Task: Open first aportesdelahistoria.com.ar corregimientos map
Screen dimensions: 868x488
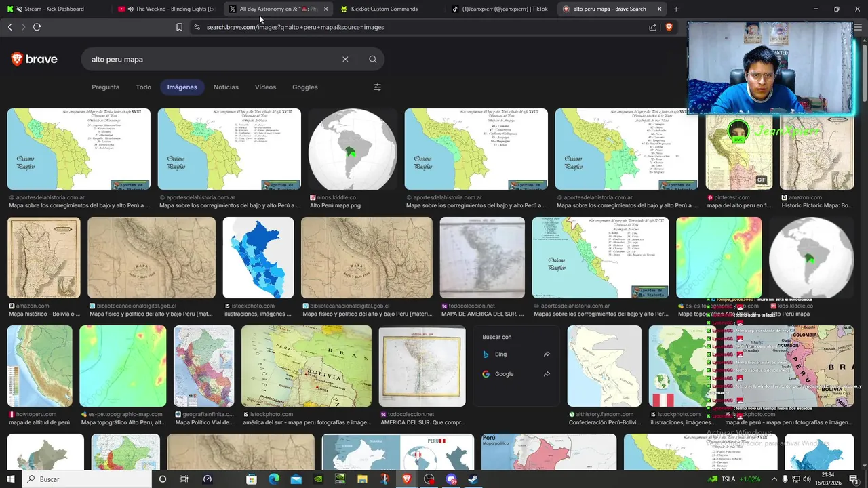Action: pyautogui.click(x=79, y=149)
